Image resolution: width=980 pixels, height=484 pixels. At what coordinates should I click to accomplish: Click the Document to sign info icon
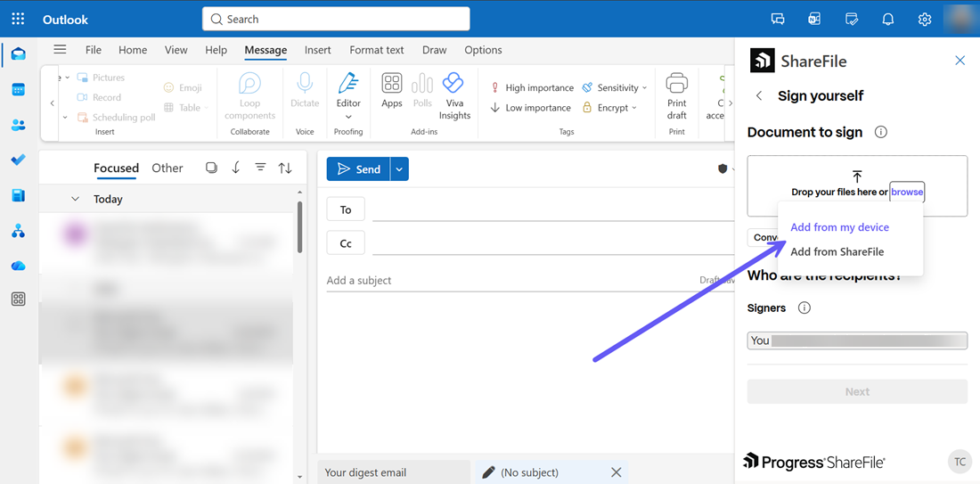tap(880, 132)
